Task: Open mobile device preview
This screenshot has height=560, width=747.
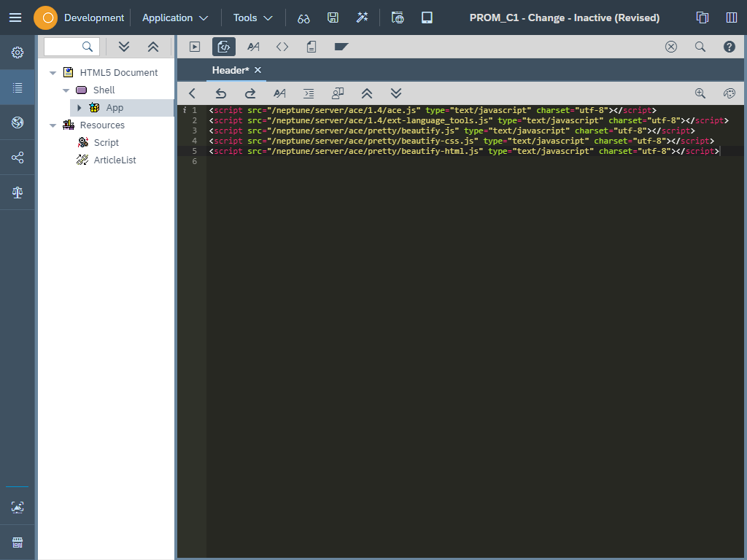Action: click(x=427, y=17)
